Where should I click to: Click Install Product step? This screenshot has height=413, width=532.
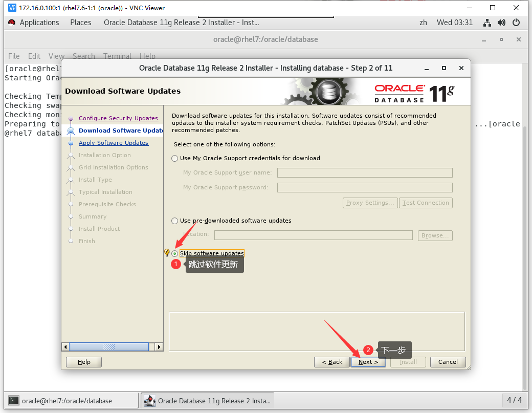[x=99, y=229]
